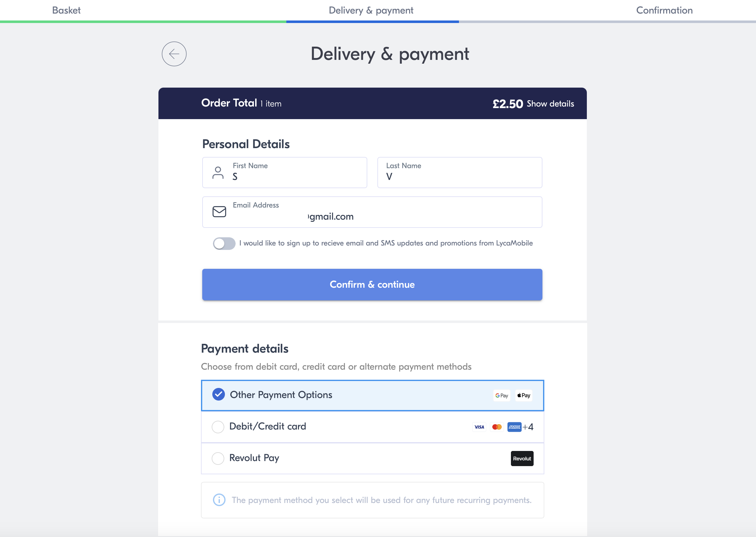Image resolution: width=756 pixels, height=537 pixels.
Task: Click the person icon in First Name field
Action: 218,173
